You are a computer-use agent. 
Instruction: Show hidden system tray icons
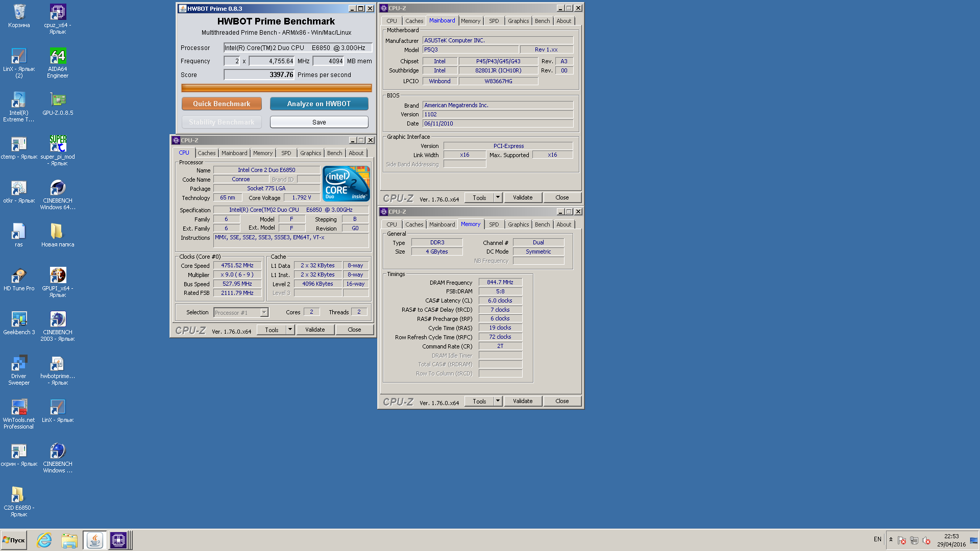coord(891,540)
